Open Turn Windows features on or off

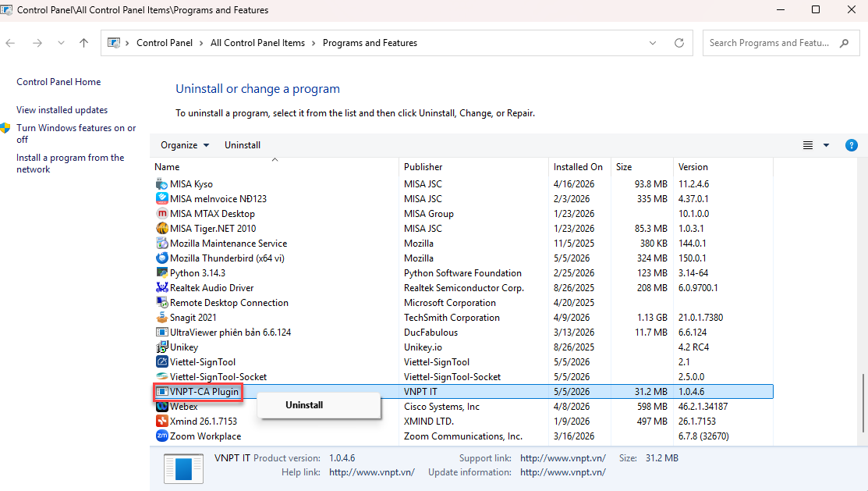point(76,133)
